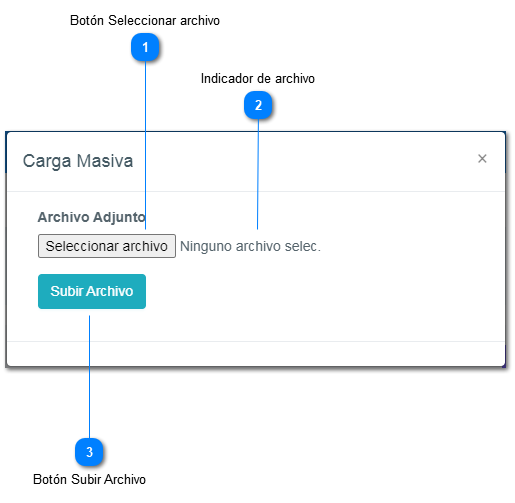The image size is (515, 503).
Task: Click the Botón Subir Archivo annotation label
Action: pyautogui.click(x=89, y=479)
